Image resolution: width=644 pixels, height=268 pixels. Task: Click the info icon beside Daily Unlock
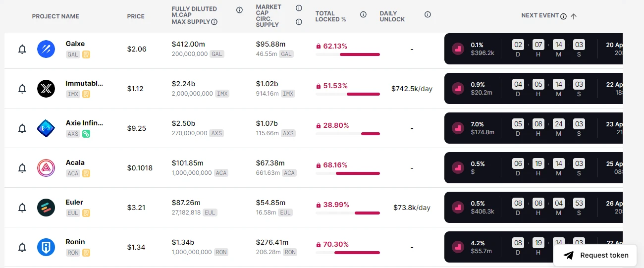click(428, 14)
